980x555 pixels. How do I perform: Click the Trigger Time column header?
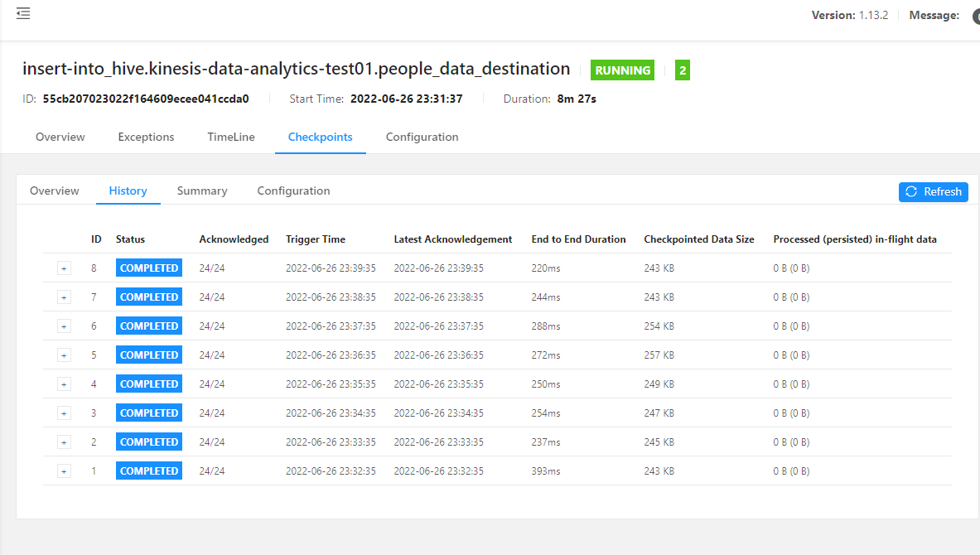(x=316, y=239)
